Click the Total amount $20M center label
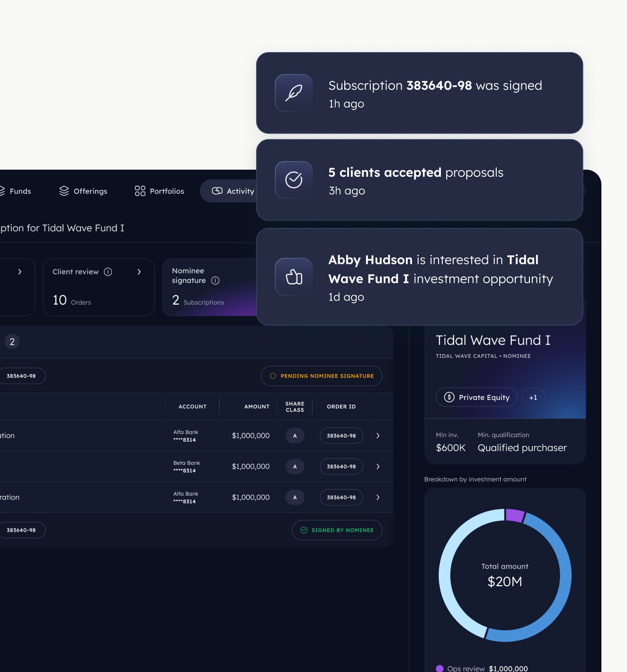The width and height of the screenshot is (627, 672). (505, 575)
